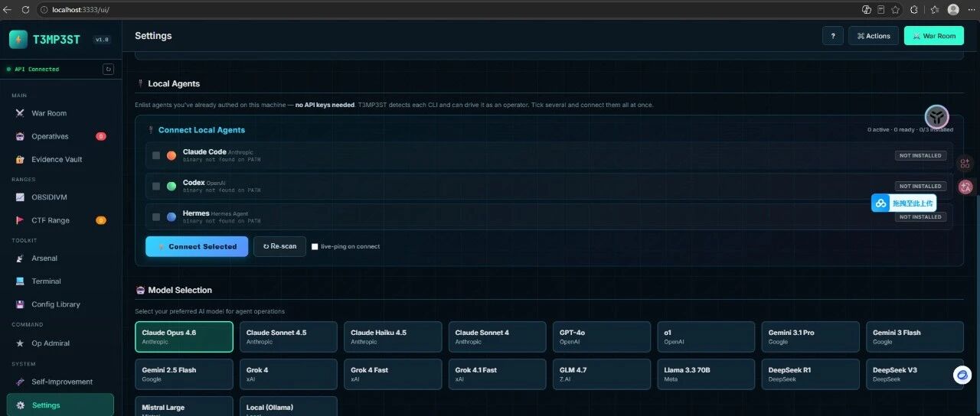Tick the Claude Code agent checkbox
The image size is (980, 416).
[156, 155]
